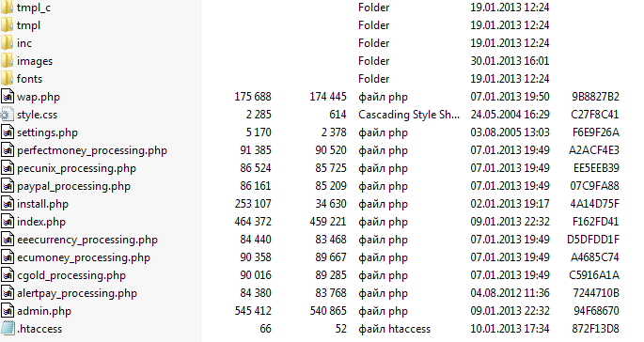
Task: Select the admin.php file icon
Action: click(7, 311)
